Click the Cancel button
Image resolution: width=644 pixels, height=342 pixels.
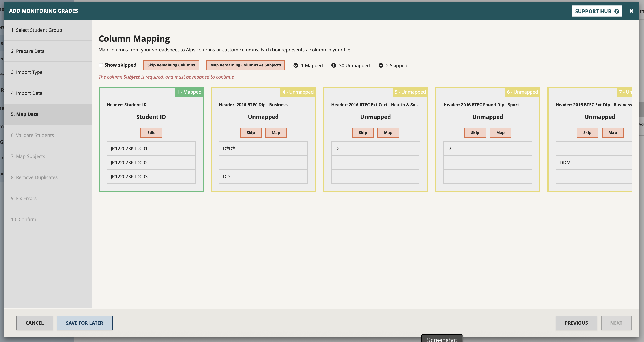pyautogui.click(x=34, y=323)
